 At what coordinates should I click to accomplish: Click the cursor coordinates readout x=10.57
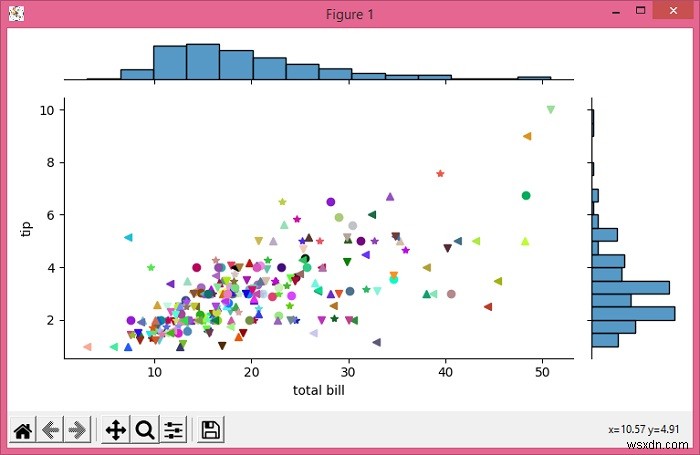point(643,429)
